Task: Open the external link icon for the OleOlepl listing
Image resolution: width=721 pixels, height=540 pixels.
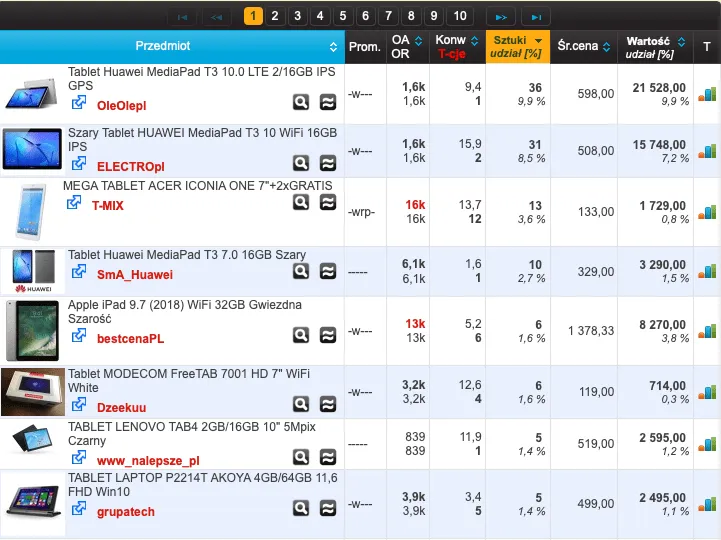Action: 79,103
